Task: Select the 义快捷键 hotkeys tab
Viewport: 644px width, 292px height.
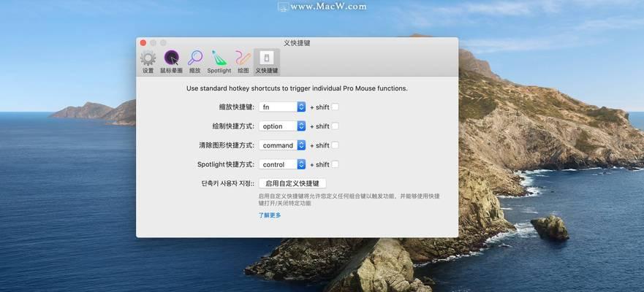Action: click(267, 62)
